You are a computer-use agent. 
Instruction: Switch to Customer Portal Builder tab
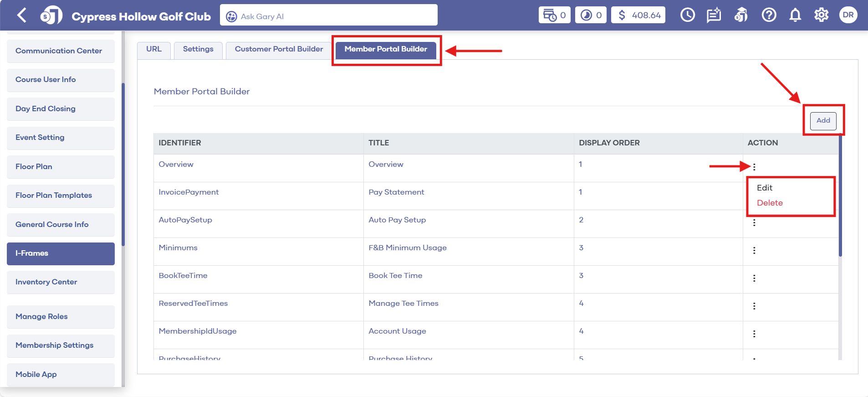click(x=279, y=49)
